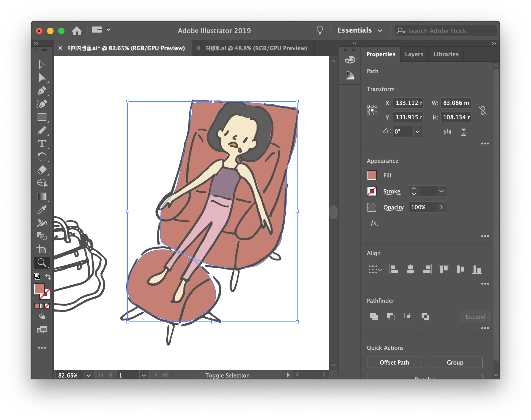Viewport: 531px width, 420px height.
Task: Flip the selection horizontally
Action: pyautogui.click(x=447, y=132)
